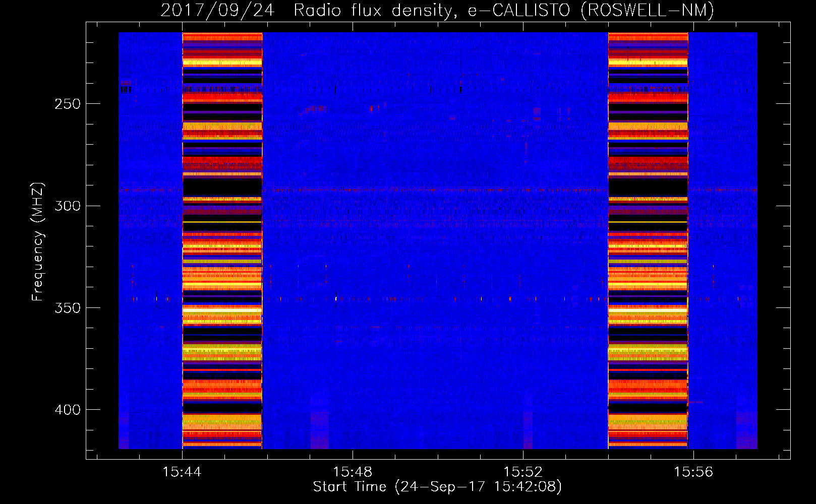Viewport: 816px width, 504px height.
Task: Click the 15:44 time tick label
Action: pyautogui.click(x=182, y=472)
